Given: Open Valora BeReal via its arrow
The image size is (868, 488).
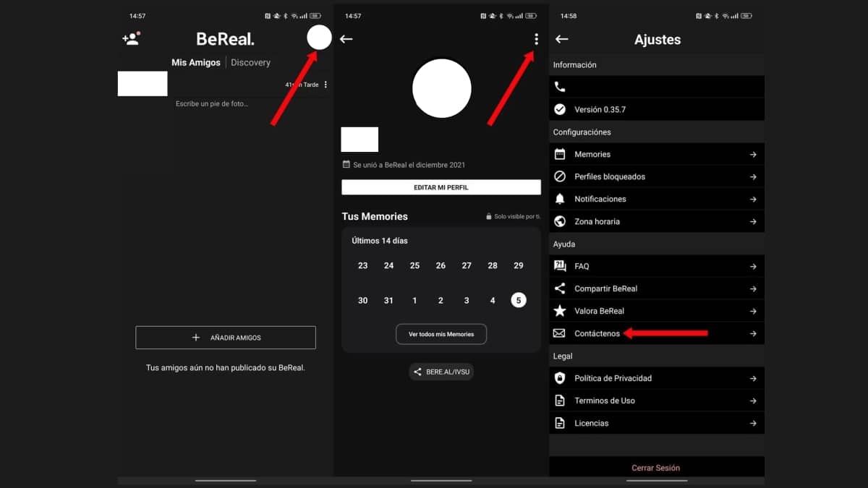Looking at the screenshot, I should 753,311.
